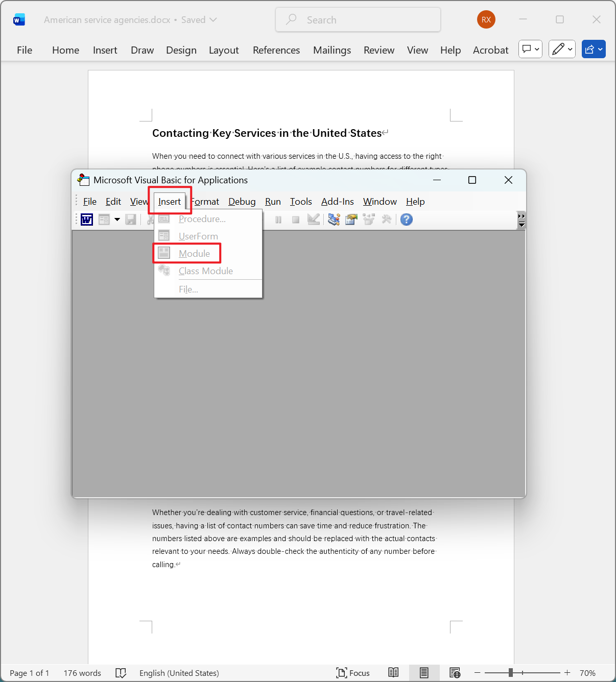Open the Insert UserForm dropdown arrow

[x=117, y=220]
